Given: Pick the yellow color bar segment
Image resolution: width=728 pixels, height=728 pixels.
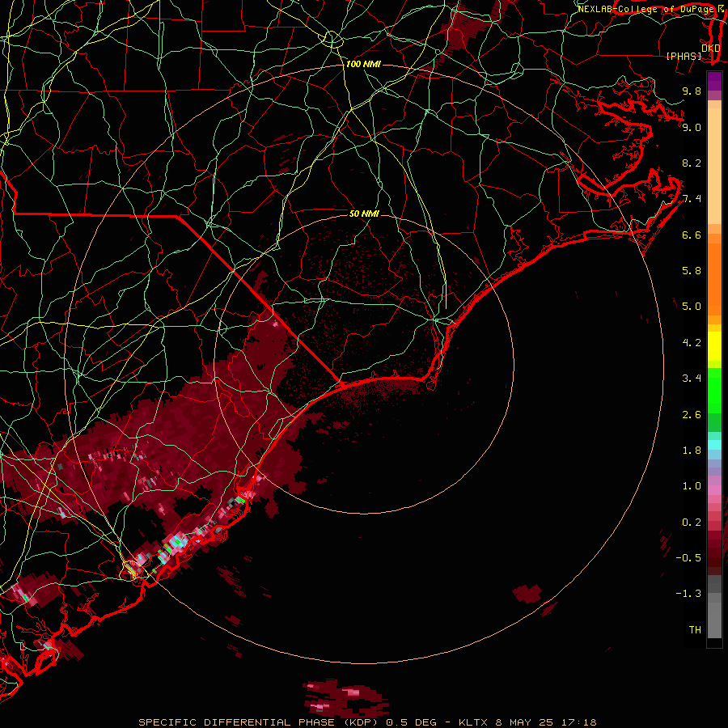Looking at the screenshot, I should click(x=714, y=346).
